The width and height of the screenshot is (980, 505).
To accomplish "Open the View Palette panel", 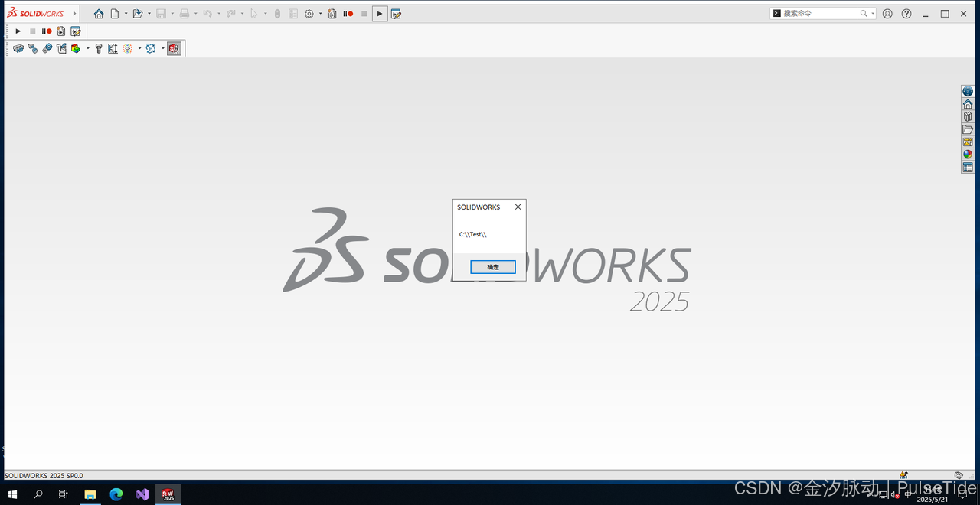I will tap(967, 141).
